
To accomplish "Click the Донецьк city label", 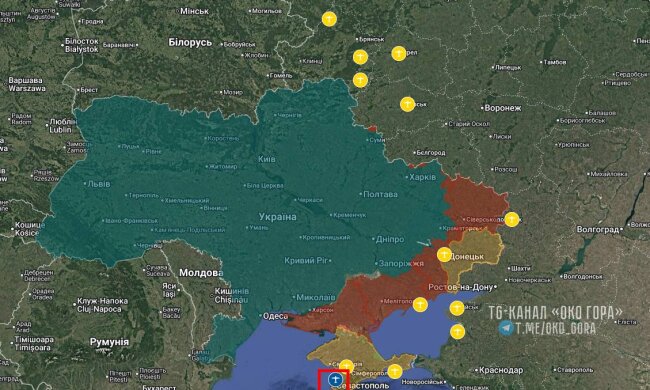I will 466,257.
